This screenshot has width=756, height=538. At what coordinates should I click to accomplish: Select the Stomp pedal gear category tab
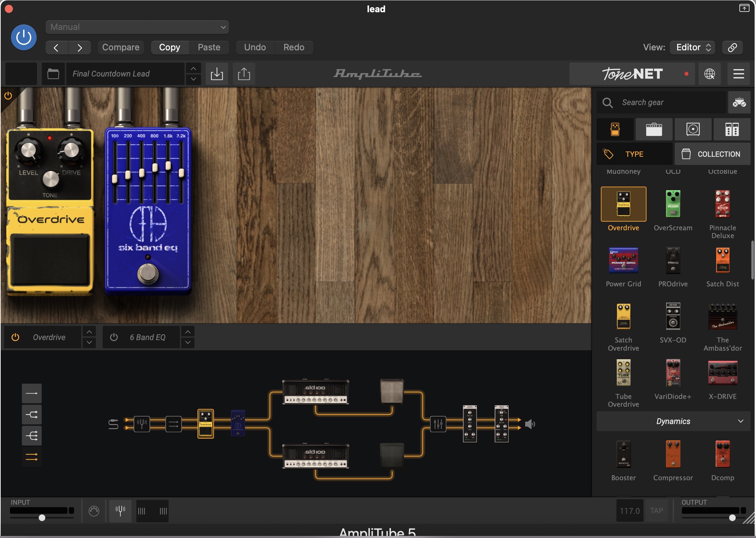click(x=615, y=129)
